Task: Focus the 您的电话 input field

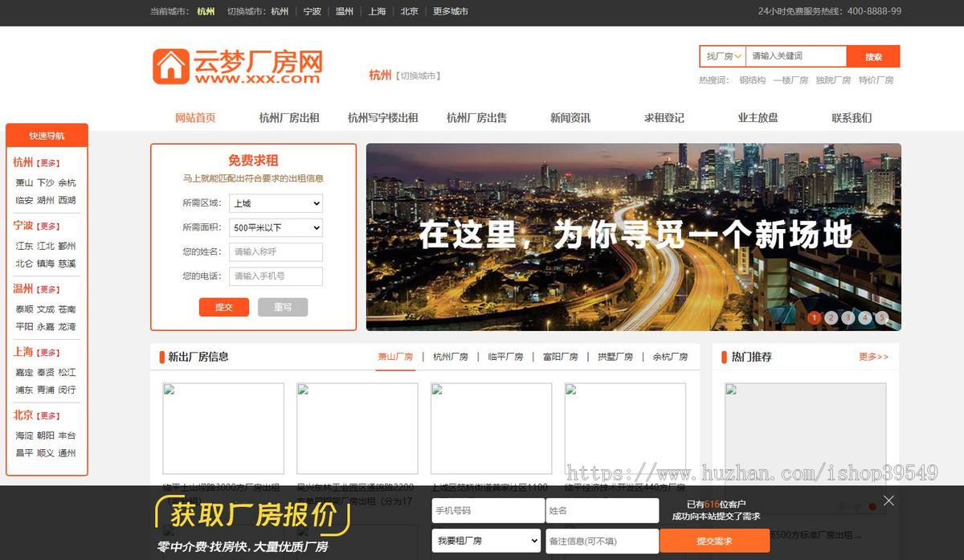Action: tap(276, 276)
